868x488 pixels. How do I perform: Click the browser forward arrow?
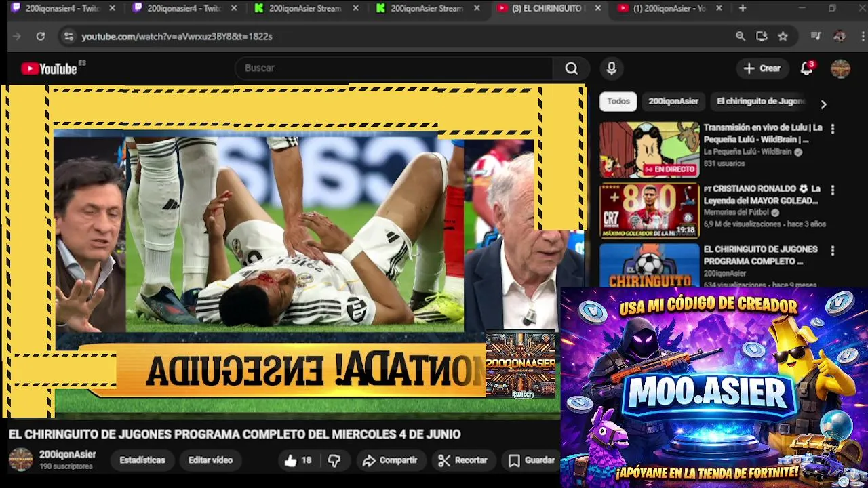(x=17, y=37)
